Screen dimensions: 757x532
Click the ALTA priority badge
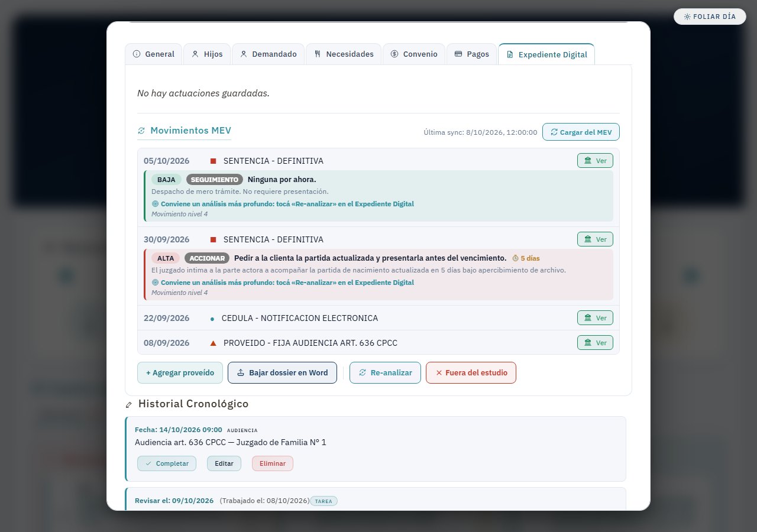click(x=166, y=258)
